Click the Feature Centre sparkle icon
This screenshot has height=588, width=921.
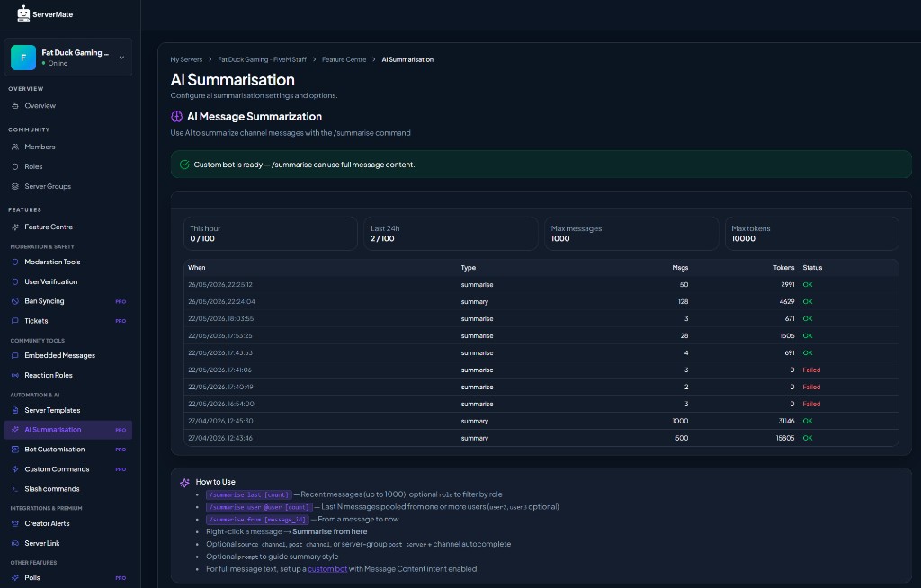[x=15, y=227]
